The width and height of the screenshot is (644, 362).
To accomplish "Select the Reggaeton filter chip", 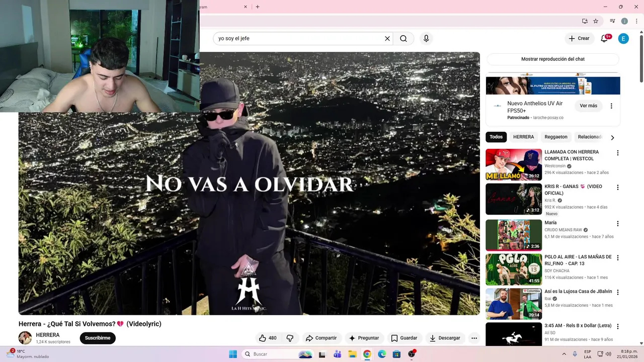I will coord(556,137).
